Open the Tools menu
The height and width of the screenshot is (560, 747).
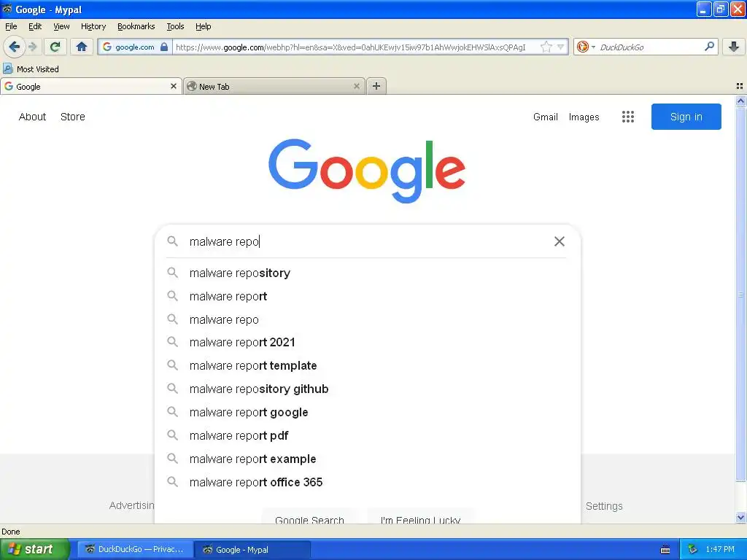click(x=175, y=26)
